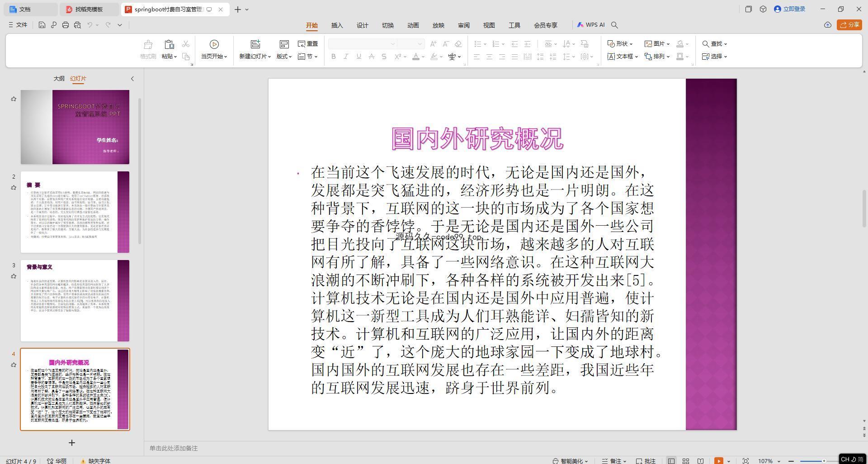Click the reset slide button
This screenshot has height=464, width=868.
tap(308, 44)
